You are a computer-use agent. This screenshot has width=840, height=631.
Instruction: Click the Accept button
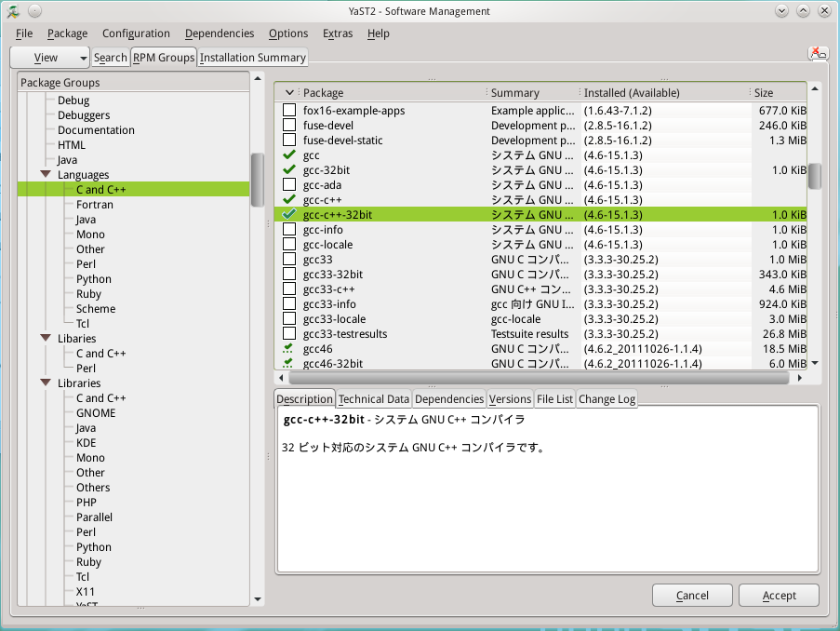click(x=779, y=595)
